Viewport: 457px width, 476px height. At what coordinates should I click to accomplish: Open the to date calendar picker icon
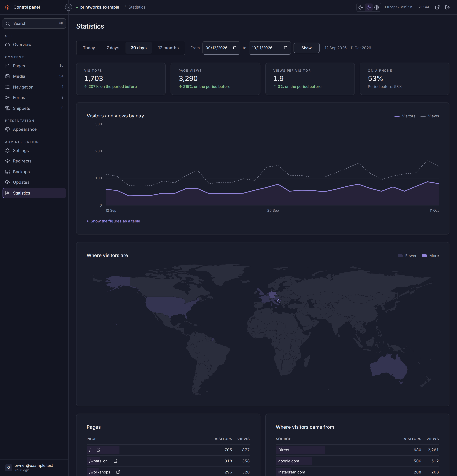point(286,48)
